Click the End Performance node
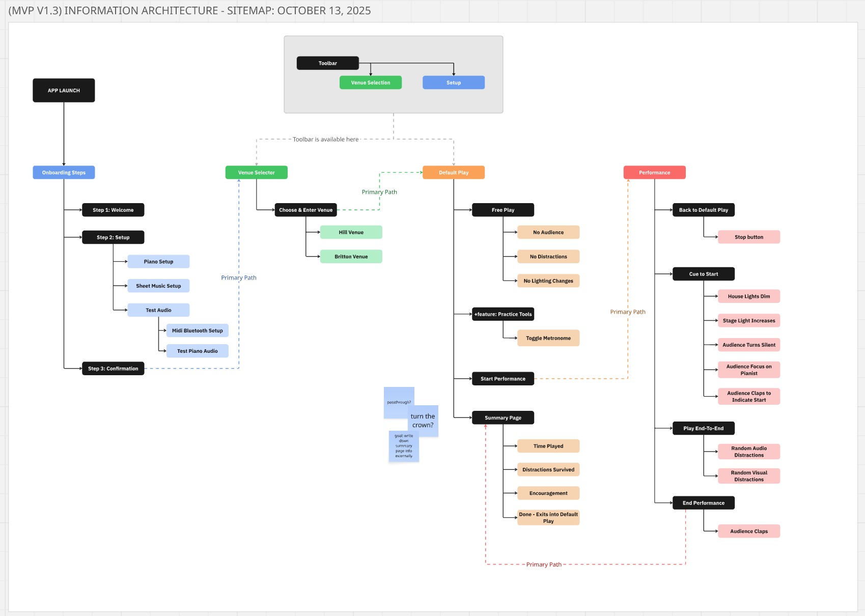The height and width of the screenshot is (616, 865). (x=704, y=503)
